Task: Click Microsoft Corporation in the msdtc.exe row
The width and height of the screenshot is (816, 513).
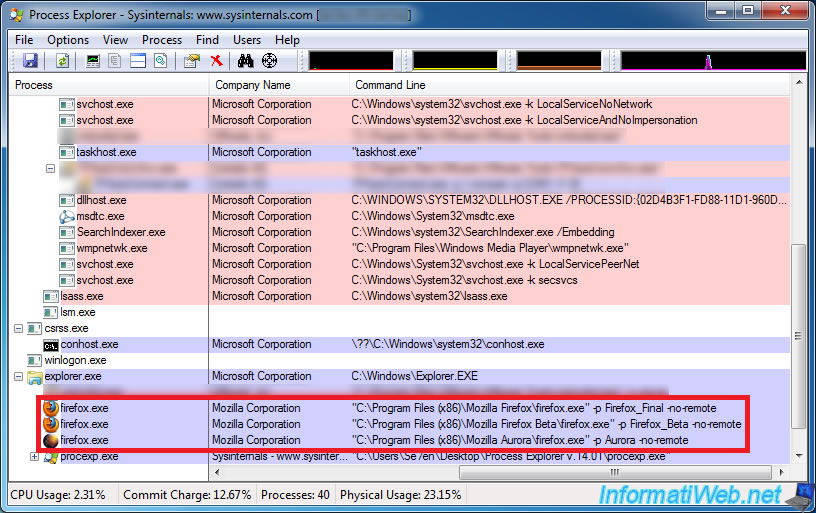Action: tap(262, 216)
